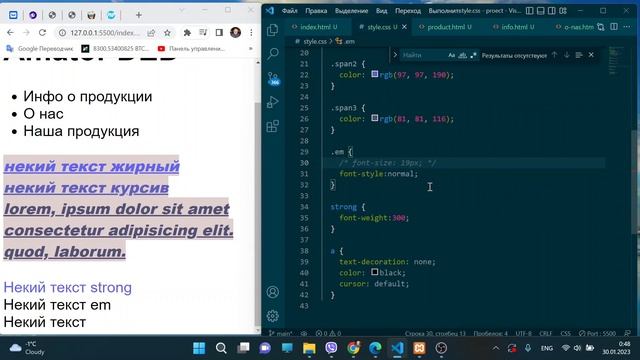Toggle Match Whole Word in the find widget

[462, 55]
